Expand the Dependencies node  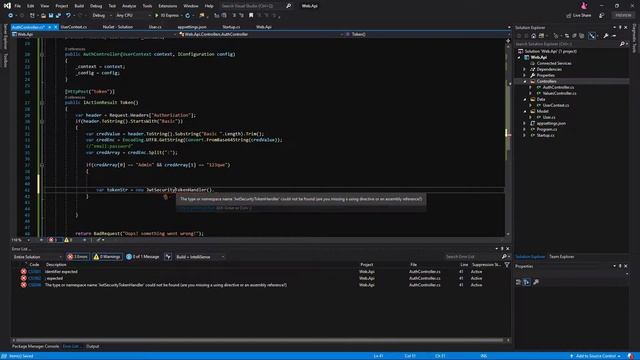point(525,69)
